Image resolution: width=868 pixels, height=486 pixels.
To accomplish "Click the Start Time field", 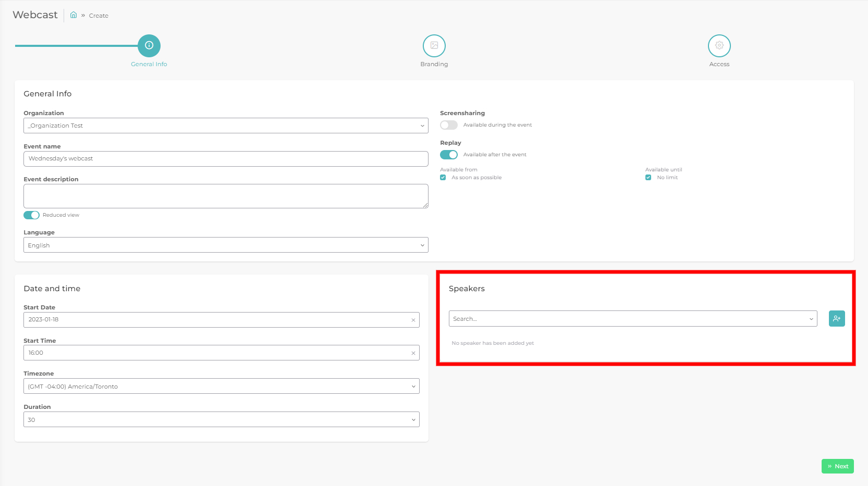I will coord(222,353).
